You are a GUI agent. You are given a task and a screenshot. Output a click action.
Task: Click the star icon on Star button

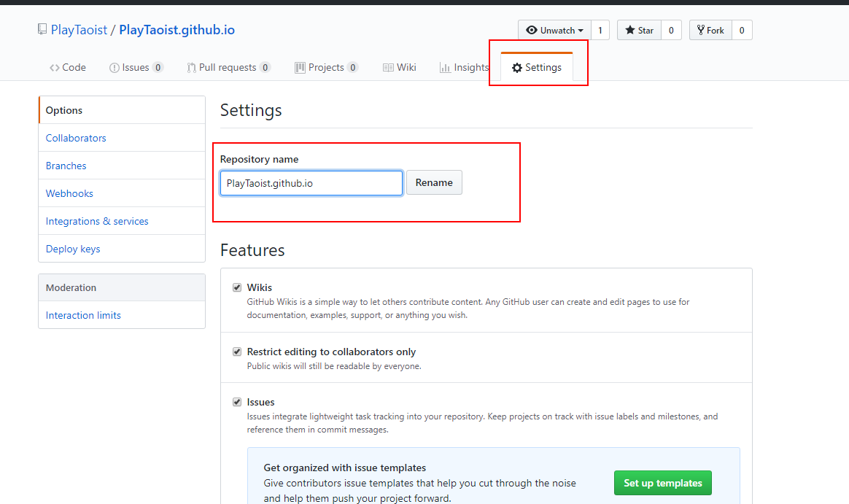pyautogui.click(x=629, y=31)
